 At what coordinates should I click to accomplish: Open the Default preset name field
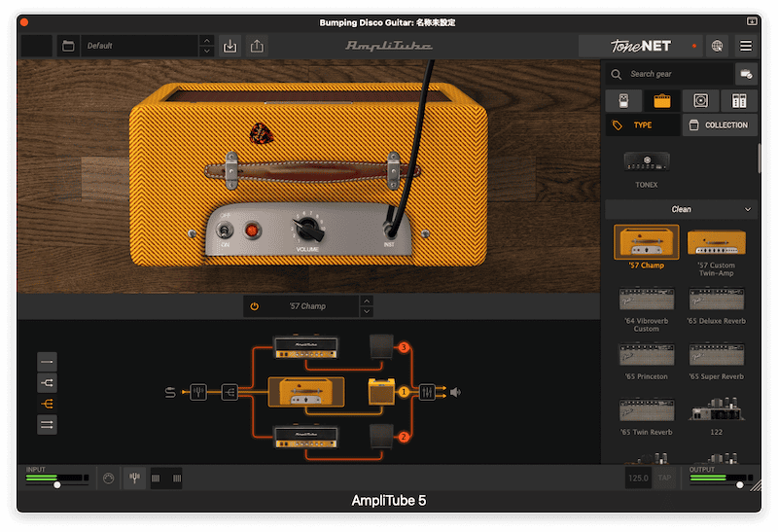[x=140, y=46]
